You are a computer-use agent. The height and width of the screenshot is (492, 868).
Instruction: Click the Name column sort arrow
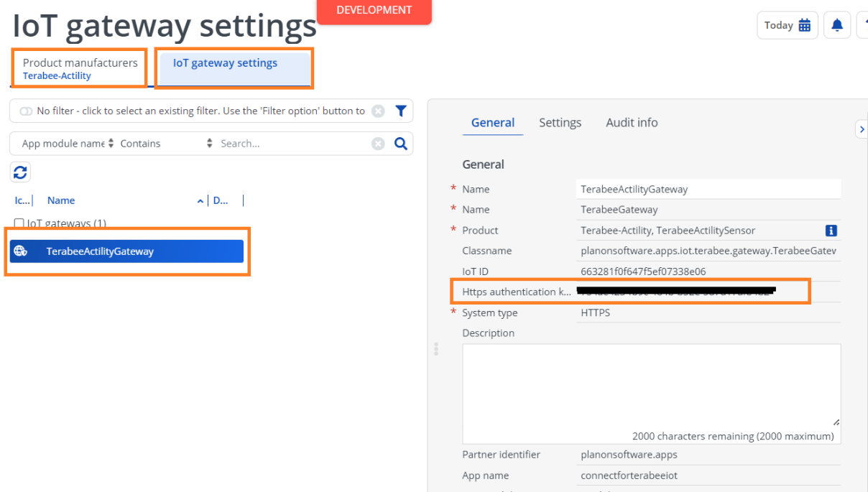[200, 201]
